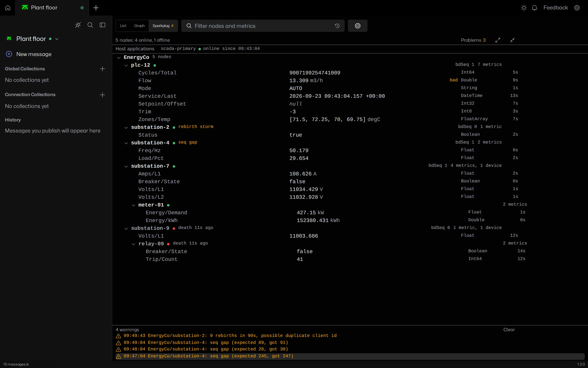Collapse the relay-09 device
Screen dimensions: 588x368
point(133,244)
